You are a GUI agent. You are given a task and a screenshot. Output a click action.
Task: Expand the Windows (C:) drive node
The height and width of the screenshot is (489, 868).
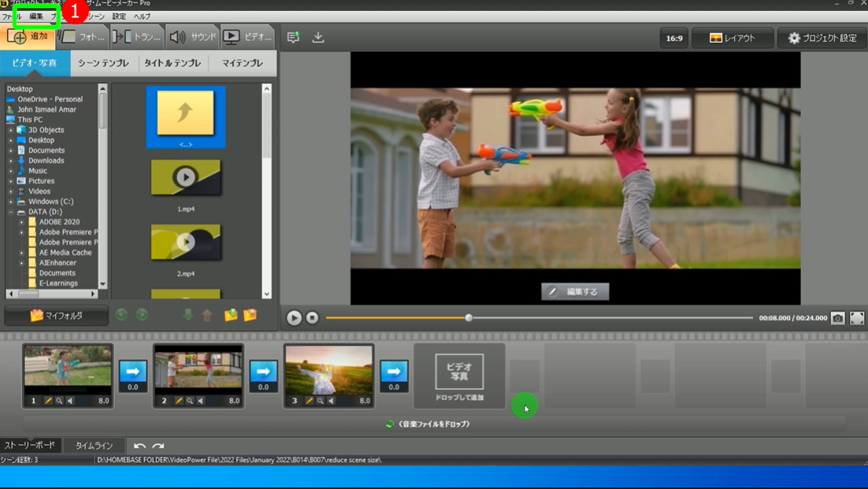[11, 202]
